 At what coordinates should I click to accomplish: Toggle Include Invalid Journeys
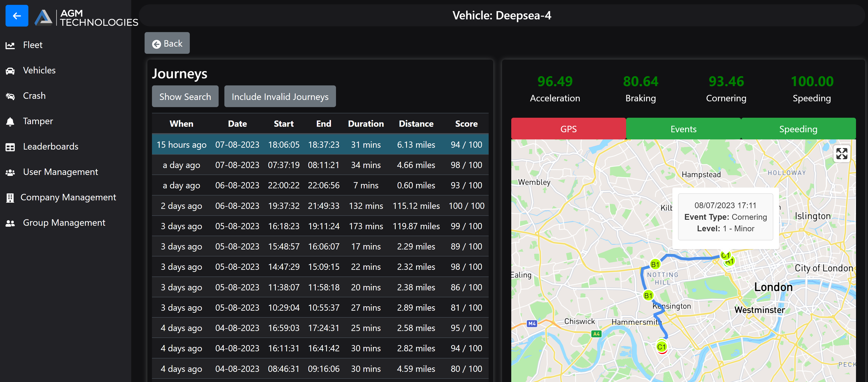(x=280, y=97)
